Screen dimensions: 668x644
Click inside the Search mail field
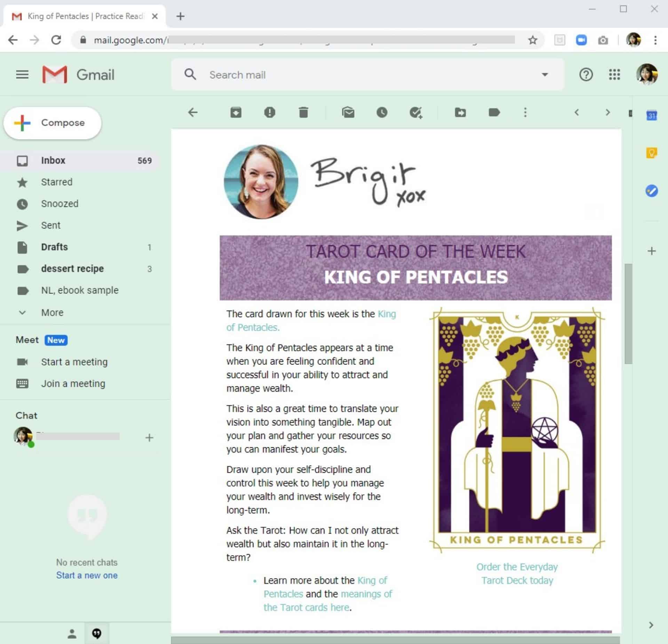[313, 74]
